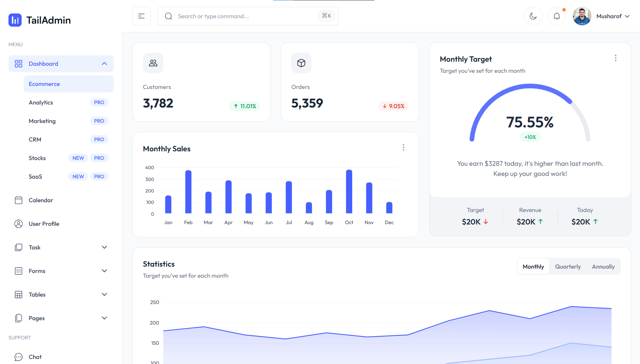Open the Chat support link

tap(61, 357)
